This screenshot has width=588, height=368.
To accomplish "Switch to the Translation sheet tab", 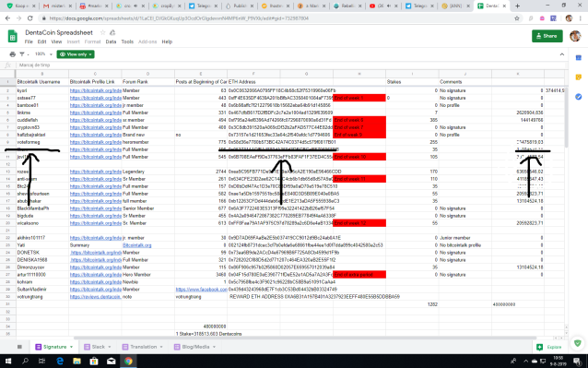I will (x=143, y=347).
